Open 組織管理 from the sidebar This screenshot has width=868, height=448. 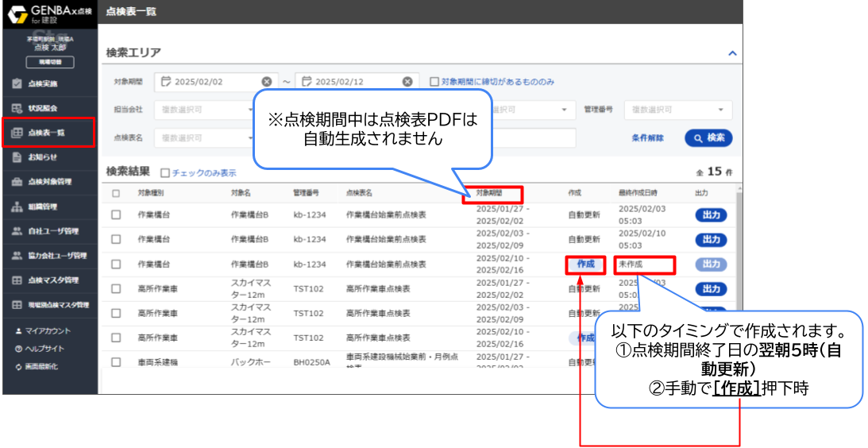[43, 207]
